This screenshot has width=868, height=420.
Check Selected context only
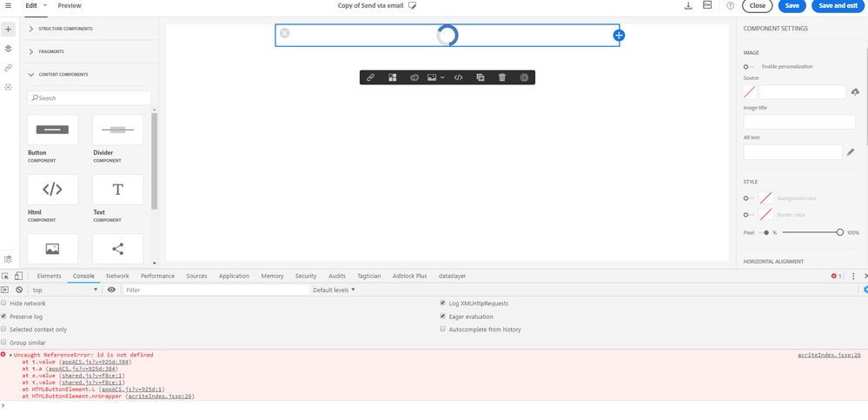(3, 329)
